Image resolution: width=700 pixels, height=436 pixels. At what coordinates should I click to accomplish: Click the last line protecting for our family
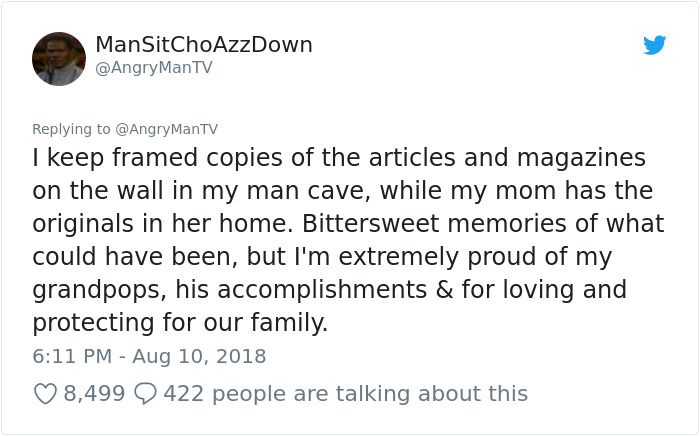180,324
